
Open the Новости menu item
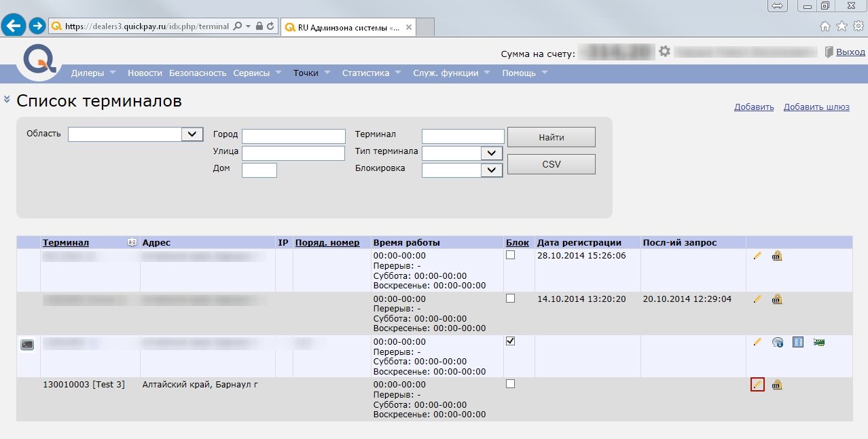[145, 73]
